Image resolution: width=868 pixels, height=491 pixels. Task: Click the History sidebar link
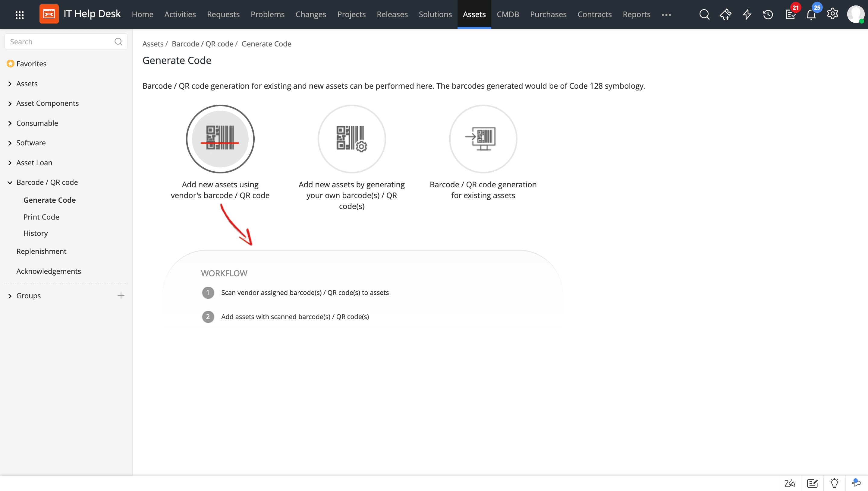(x=36, y=233)
